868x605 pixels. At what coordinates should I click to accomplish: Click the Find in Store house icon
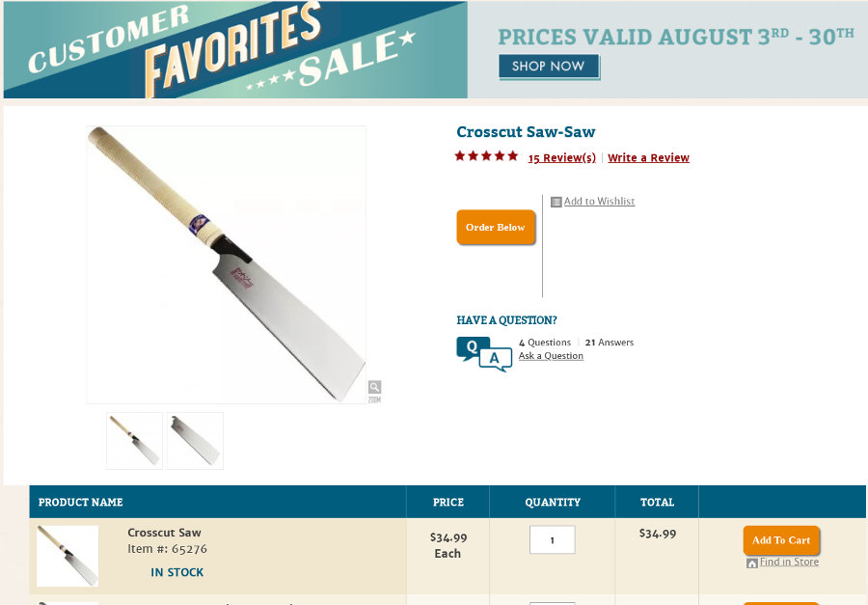pos(752,563)
